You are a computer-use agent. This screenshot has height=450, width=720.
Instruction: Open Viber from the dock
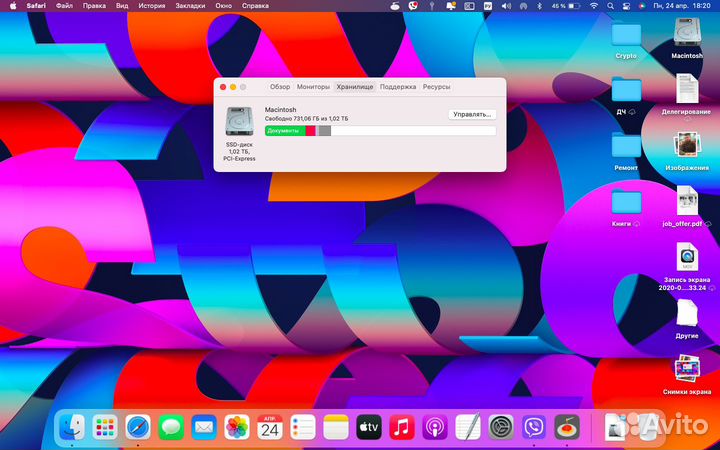pos(534,428)
